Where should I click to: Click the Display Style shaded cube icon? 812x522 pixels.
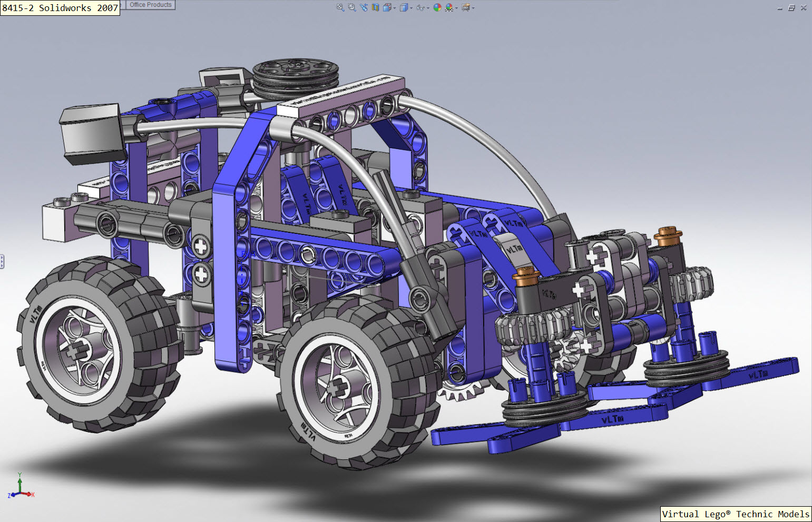coord(404,7)
